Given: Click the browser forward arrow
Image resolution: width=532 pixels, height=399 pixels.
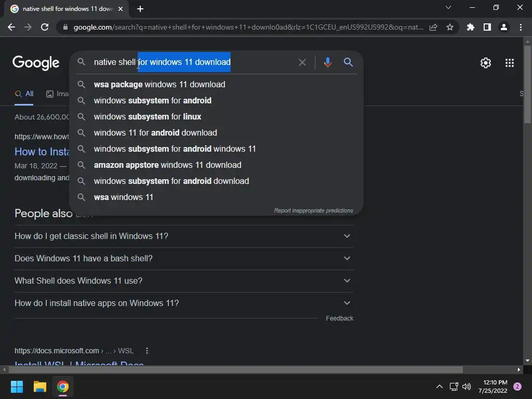Looking at the screenshot, I should [x=28, y=27].
